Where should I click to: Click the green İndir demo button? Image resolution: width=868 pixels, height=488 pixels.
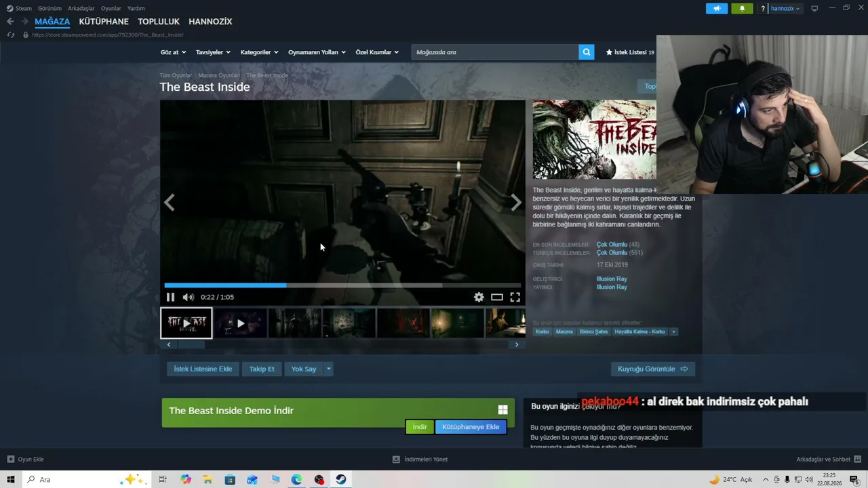420,427
